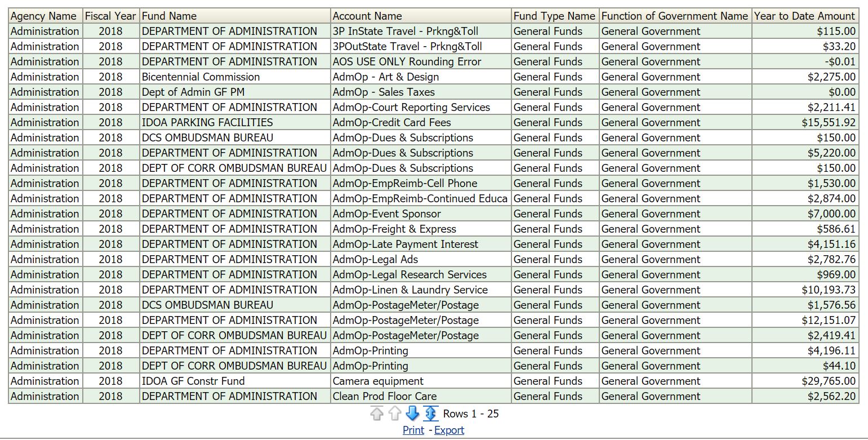Select the AdmOp-Freight & Express cell
Screen dimensions: 868x440
coord(421,229)
